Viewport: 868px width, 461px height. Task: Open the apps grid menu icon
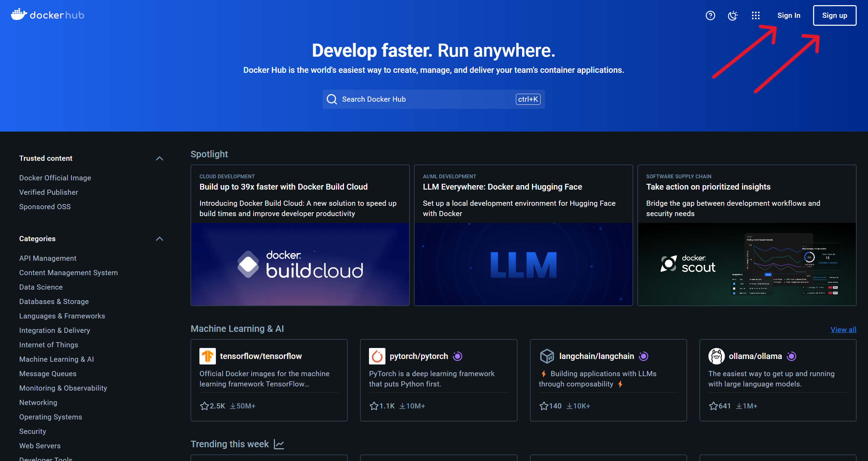[x=755, y=15]
